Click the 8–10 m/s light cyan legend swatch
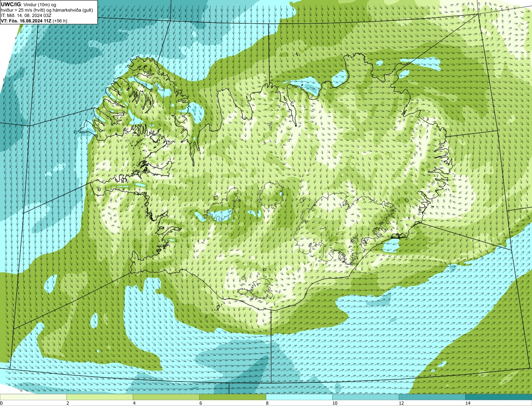 coord(299,397)
